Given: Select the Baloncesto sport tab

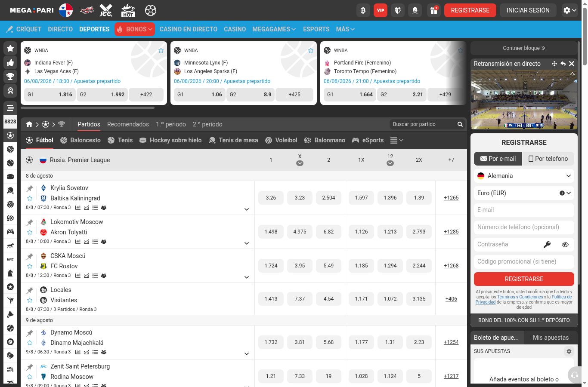Looking at the screenshot, I should click(x=80, y=140).
